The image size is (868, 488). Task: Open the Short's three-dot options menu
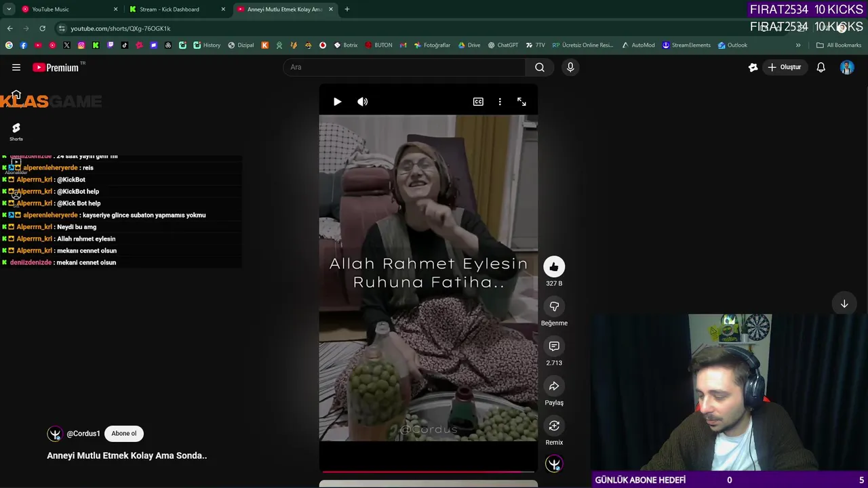tap(500, 102)
